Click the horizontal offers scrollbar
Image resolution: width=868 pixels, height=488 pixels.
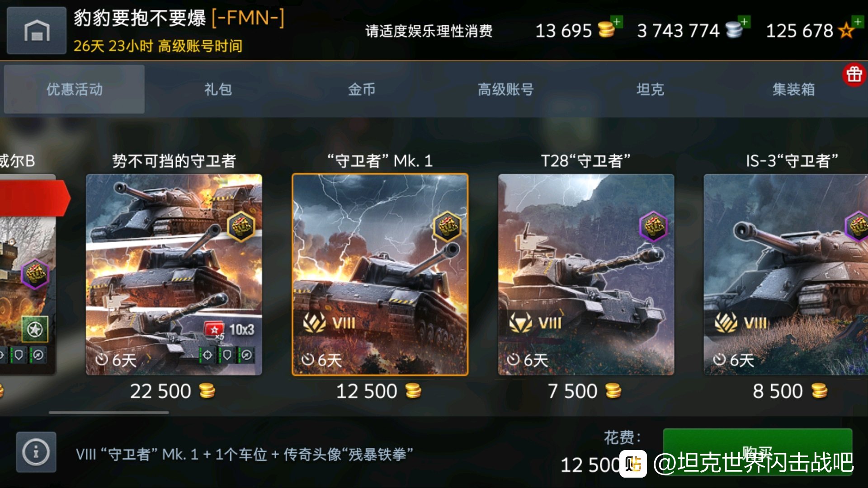109,413
